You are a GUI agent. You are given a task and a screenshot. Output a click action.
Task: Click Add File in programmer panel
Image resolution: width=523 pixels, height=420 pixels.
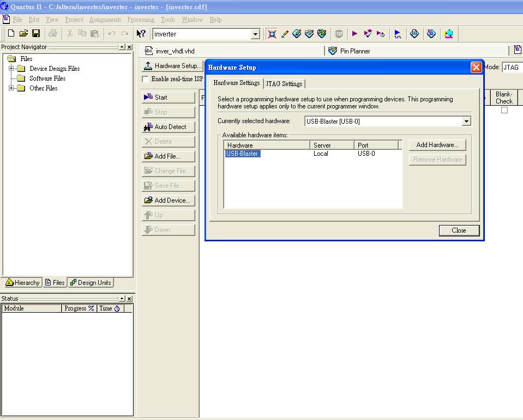click(168, 156)
